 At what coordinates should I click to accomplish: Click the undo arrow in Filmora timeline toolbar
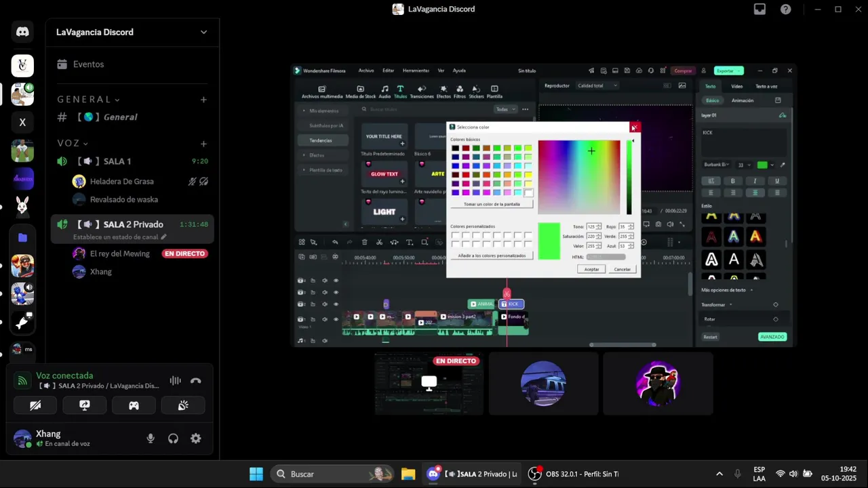pos(334,242)
